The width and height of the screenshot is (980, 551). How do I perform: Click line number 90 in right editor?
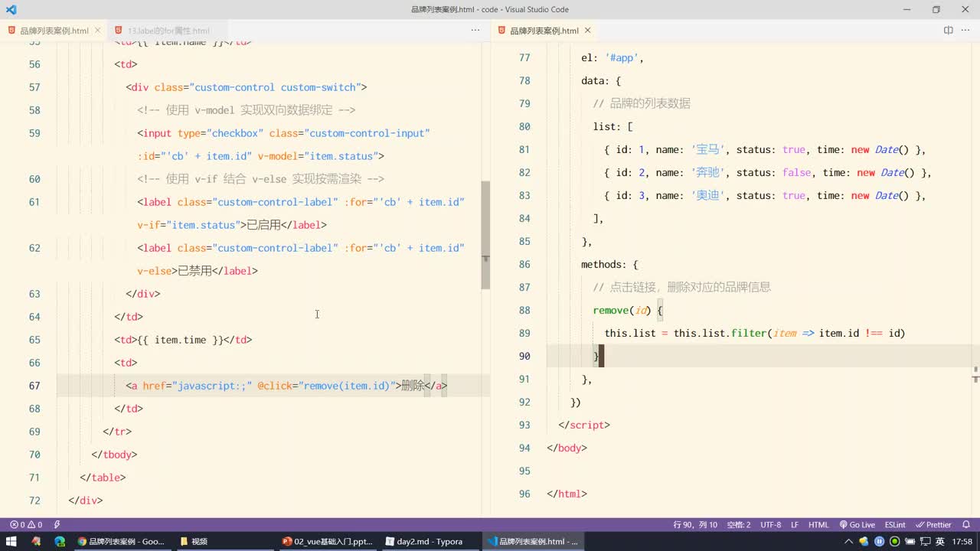pyautogui.click(x=524, y=356)
